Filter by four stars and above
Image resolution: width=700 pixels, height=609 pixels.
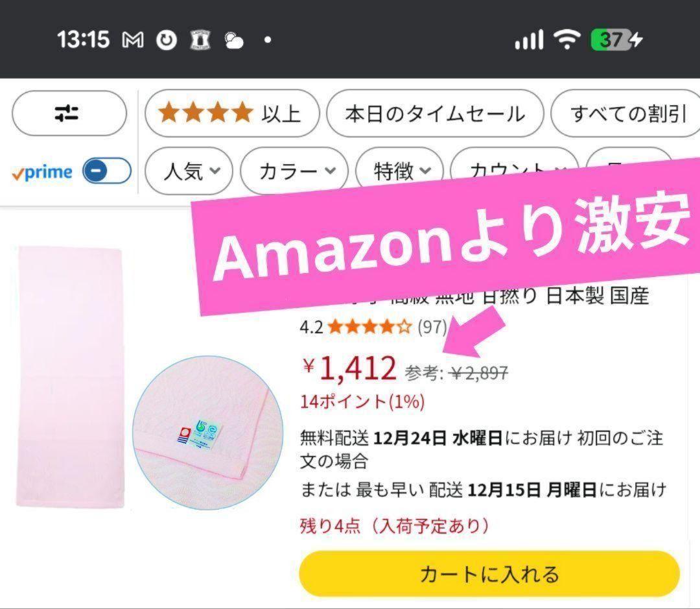[231, 113]
